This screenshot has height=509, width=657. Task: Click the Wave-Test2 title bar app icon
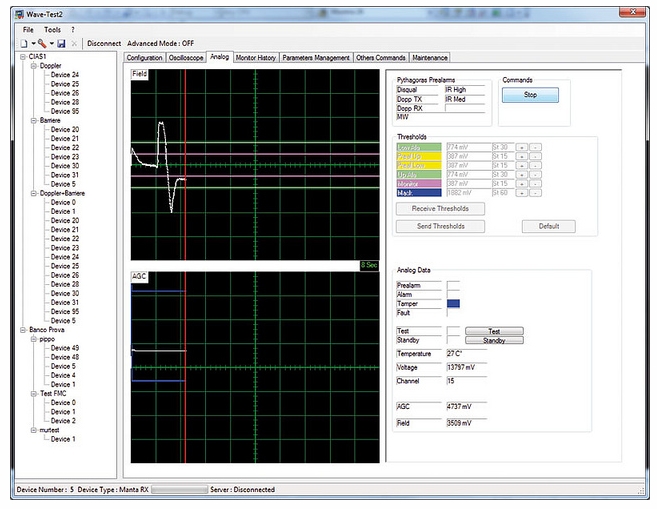pyautogui.click(x=18, y=14)
